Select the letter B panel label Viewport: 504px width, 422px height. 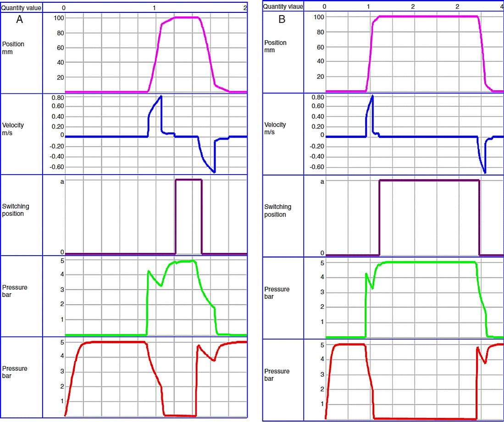coord(282,19)
